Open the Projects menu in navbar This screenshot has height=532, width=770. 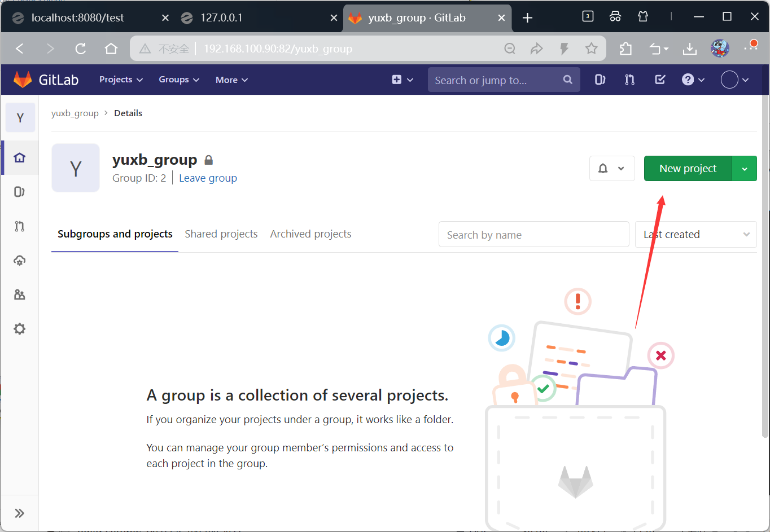coord(121,80)
